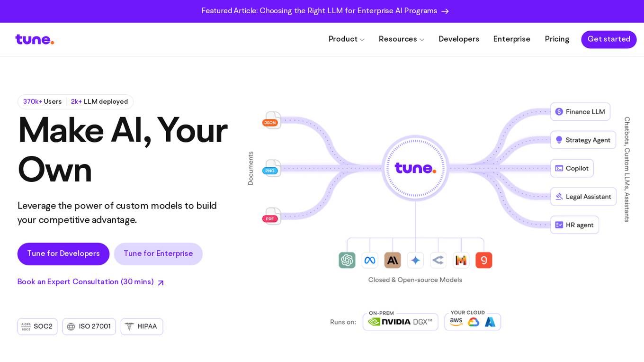
Task: Click the ISO 27001 text
Action: pyautogui.click(x=95, y=326)
